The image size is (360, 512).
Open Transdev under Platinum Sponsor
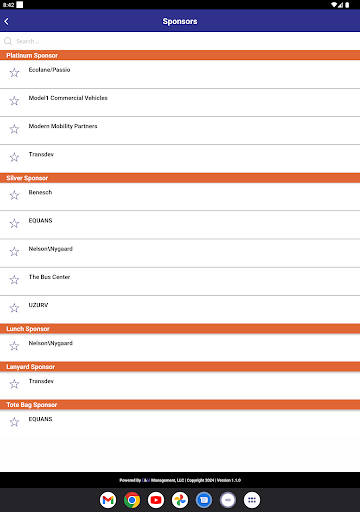(180, 159)
